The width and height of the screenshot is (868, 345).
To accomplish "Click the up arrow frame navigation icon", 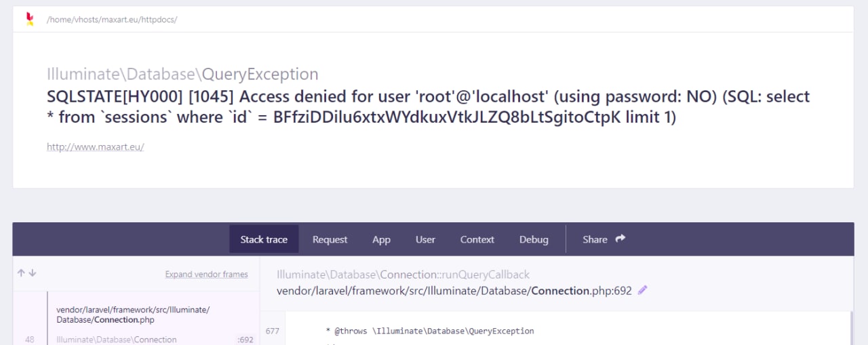I will tap(21, 273).
